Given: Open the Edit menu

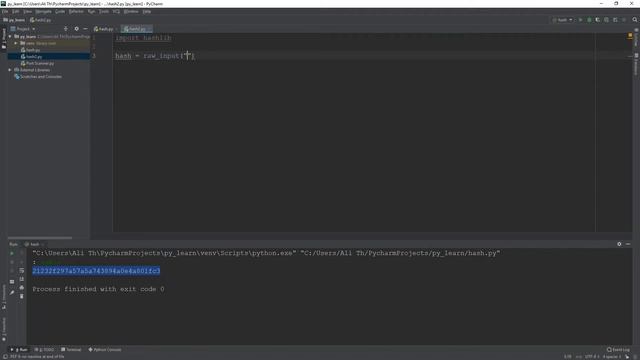Looking at the screenshot, I should coord(16,11).
